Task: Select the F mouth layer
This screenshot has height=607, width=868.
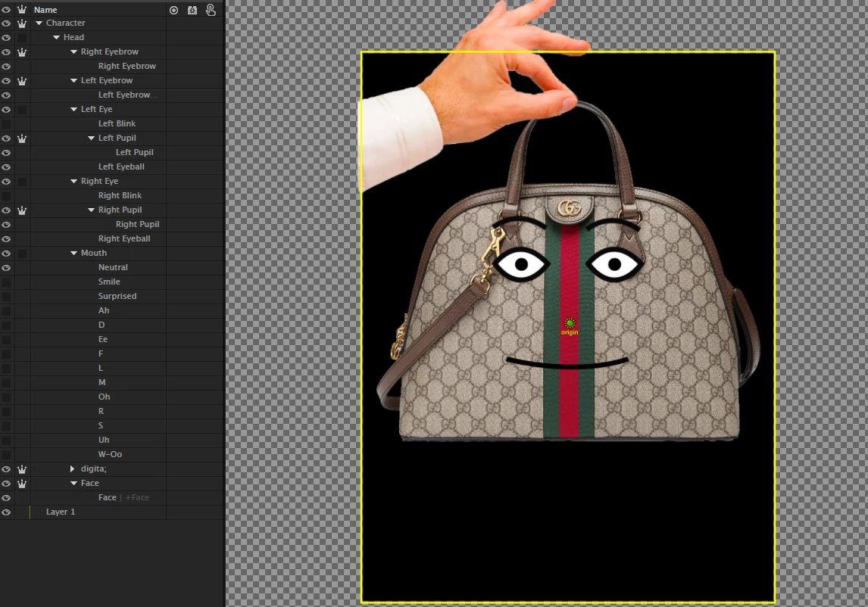Action: pyautogui.click(x=101, y=353)
